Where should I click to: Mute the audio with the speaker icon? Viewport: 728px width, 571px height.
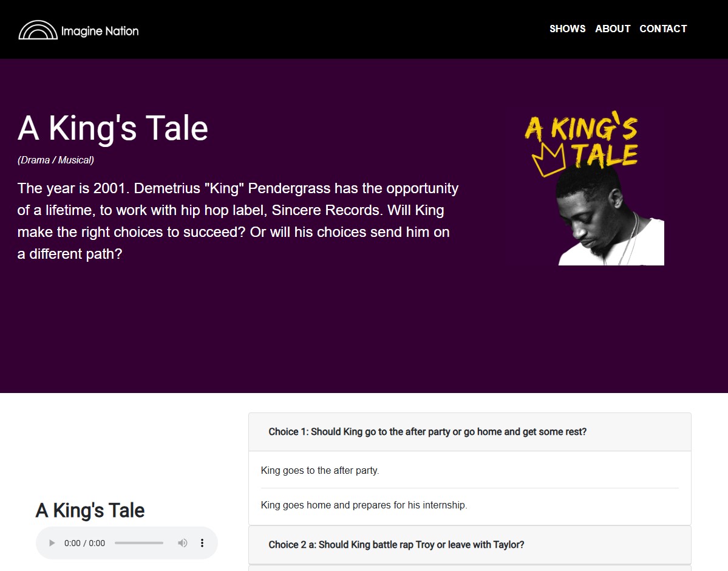point(182,543)
